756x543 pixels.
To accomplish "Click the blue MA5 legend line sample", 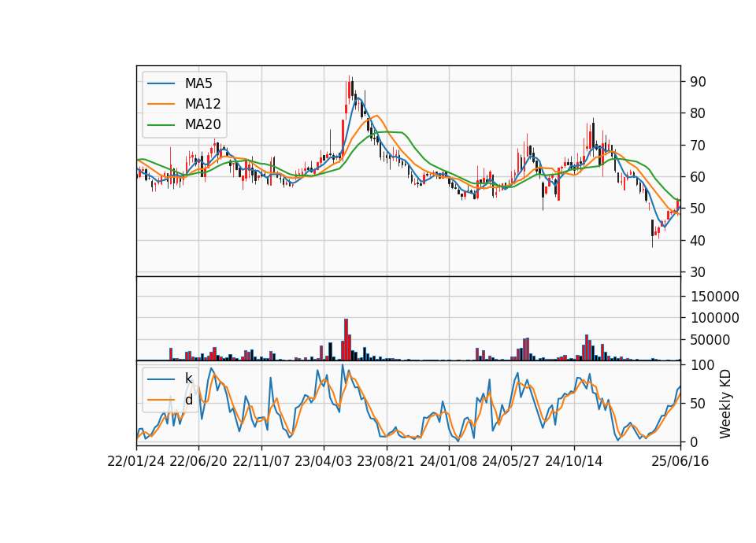I will (161, 84).
